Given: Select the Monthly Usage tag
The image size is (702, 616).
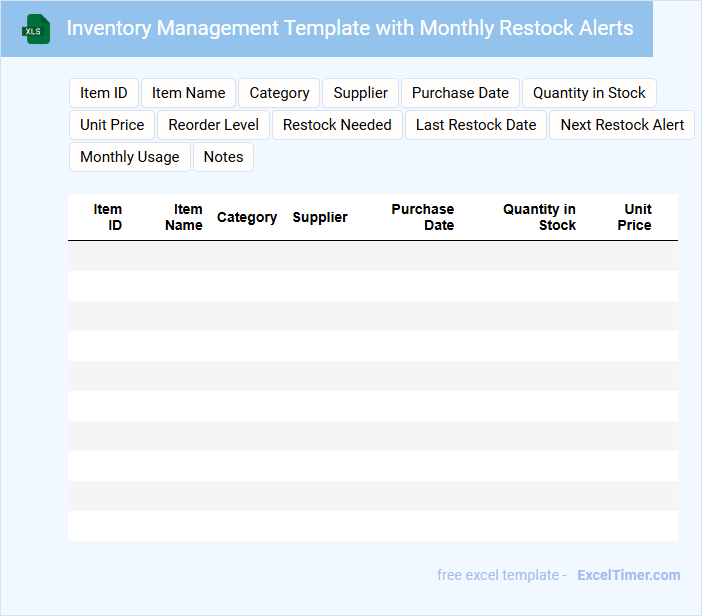Looking at the screenshot, I should (x=130, y=157).
